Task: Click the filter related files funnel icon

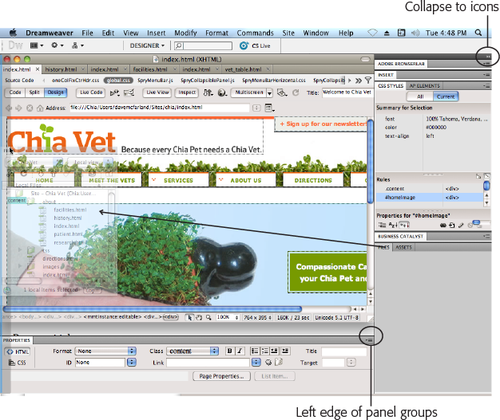Action: 368,80
